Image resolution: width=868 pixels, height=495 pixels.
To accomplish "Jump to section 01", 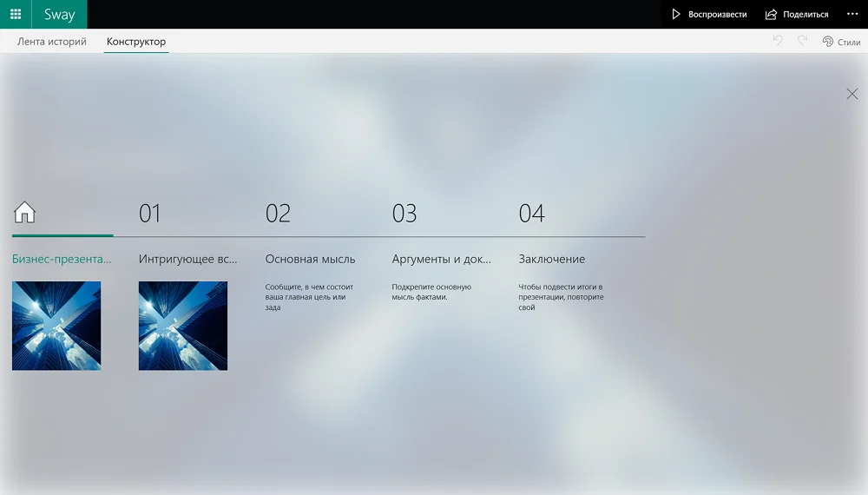I will tap(149, 213).
